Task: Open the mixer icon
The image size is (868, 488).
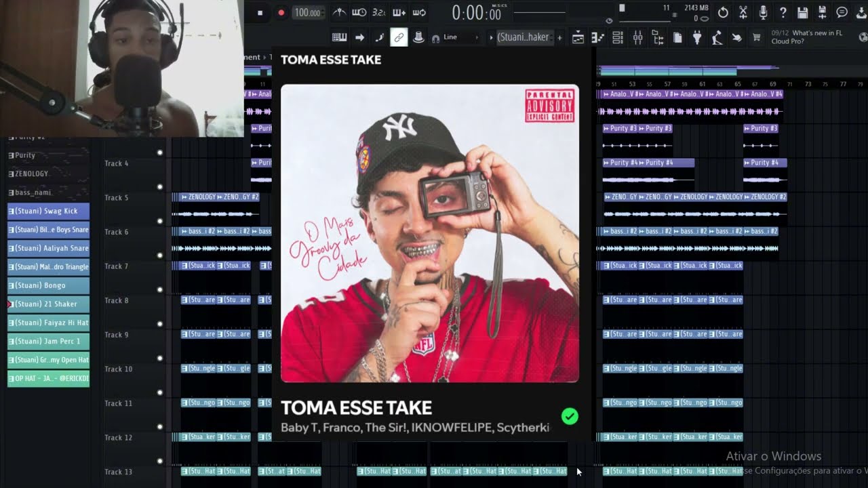Action: point(637,38)
